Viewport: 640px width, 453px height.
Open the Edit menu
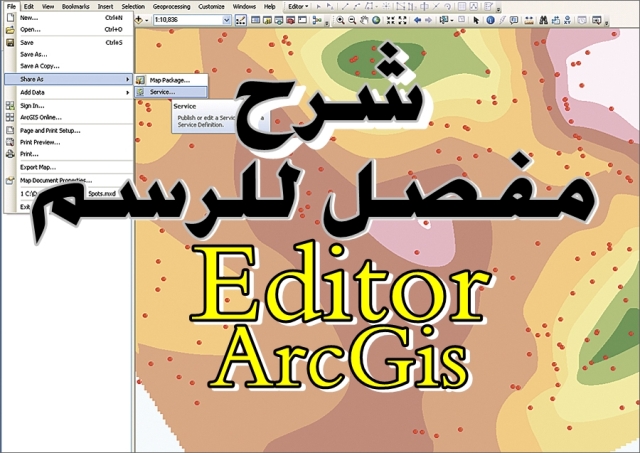click(x=29, y=7)
